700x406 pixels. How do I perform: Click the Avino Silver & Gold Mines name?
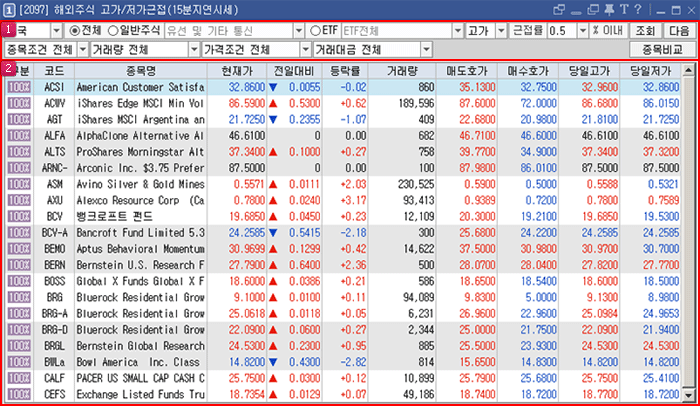[x=140, y=184]
